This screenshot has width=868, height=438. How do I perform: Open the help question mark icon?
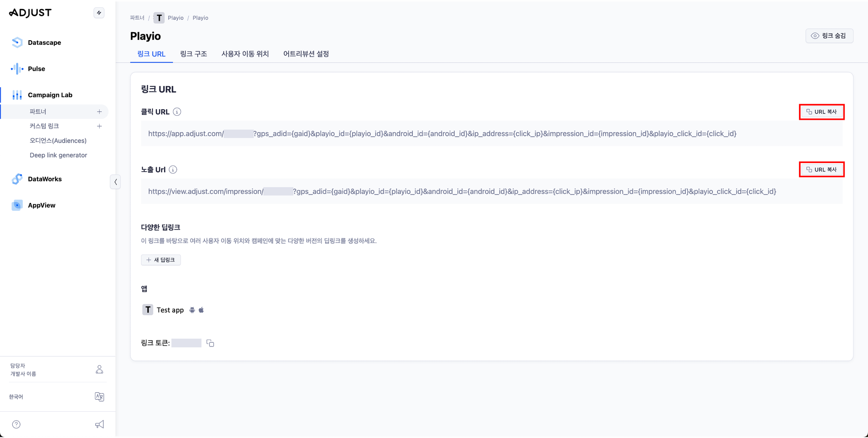(16, 424)
